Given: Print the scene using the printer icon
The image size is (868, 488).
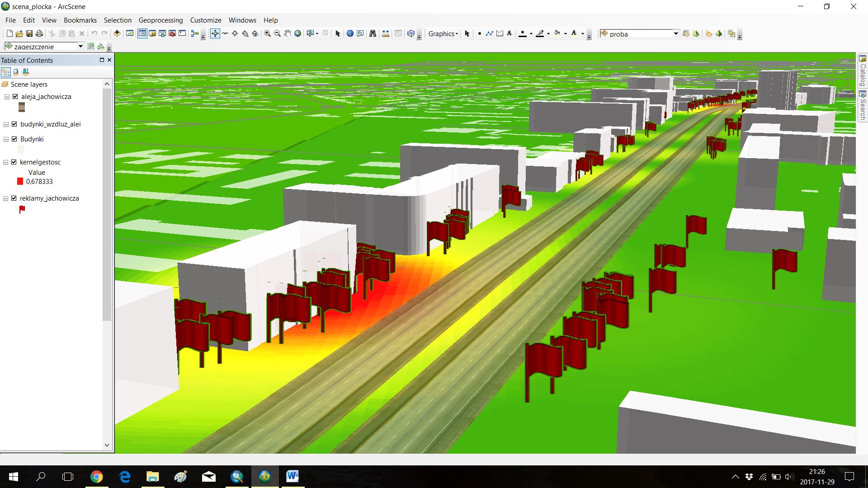Looking at the screenshot, I should click(39, 33).
